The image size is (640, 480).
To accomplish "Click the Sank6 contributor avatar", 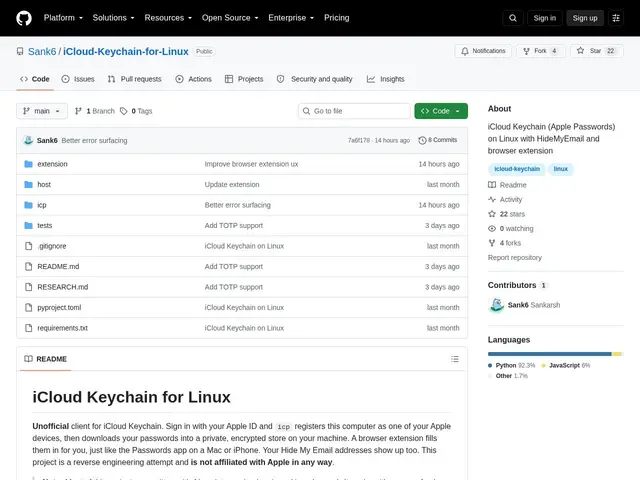I will 496,305.
